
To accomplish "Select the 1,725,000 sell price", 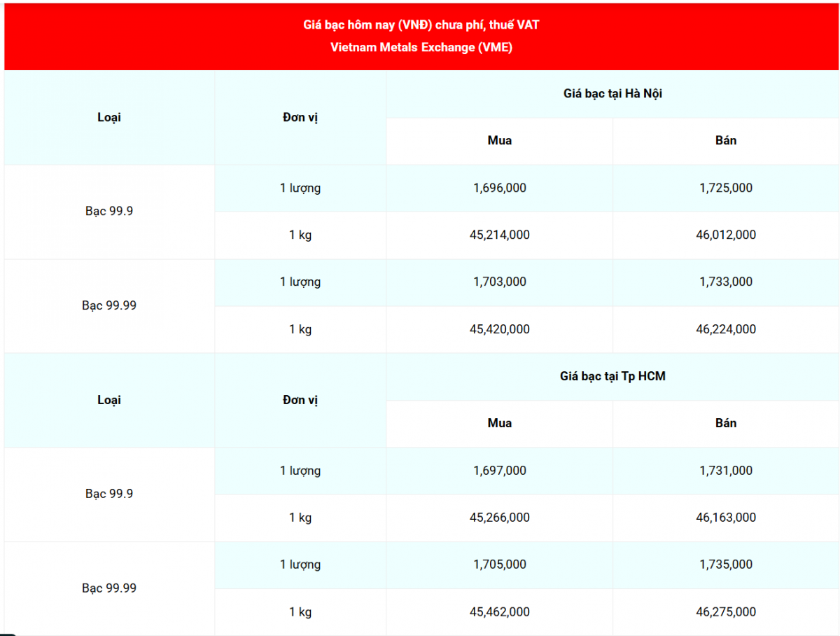I will coord(726,188).
